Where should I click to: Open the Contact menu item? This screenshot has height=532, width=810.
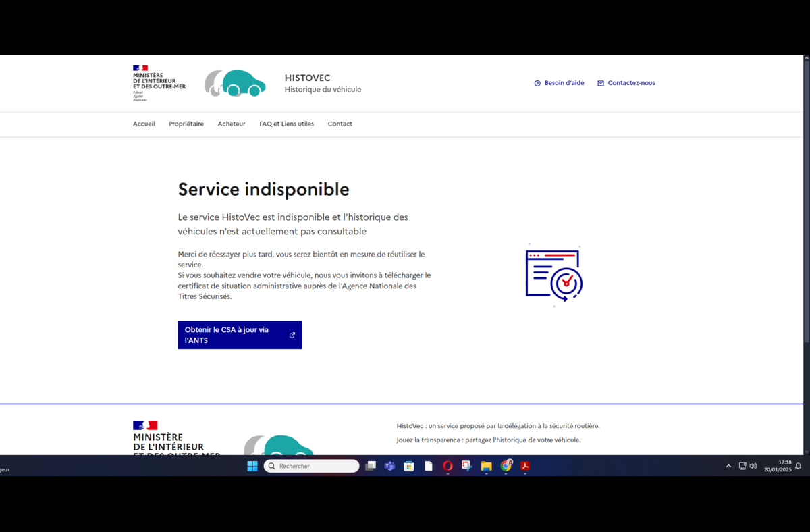(340, 124)
